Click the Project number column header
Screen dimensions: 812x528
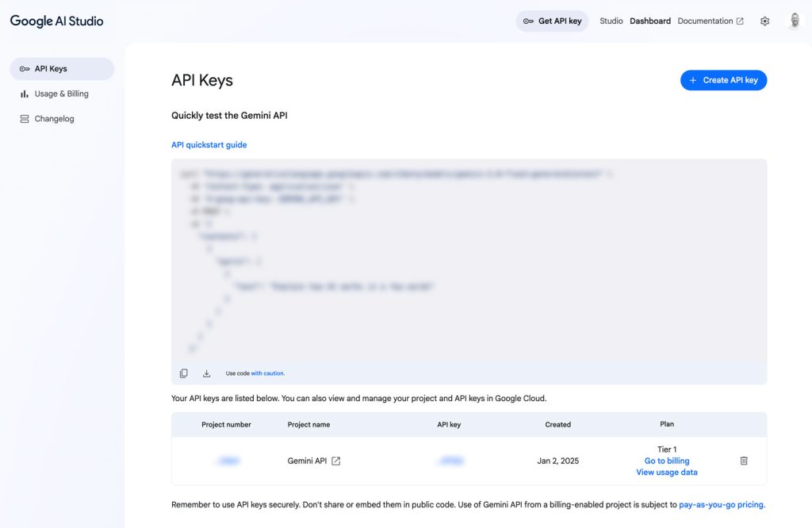(226, 424)
